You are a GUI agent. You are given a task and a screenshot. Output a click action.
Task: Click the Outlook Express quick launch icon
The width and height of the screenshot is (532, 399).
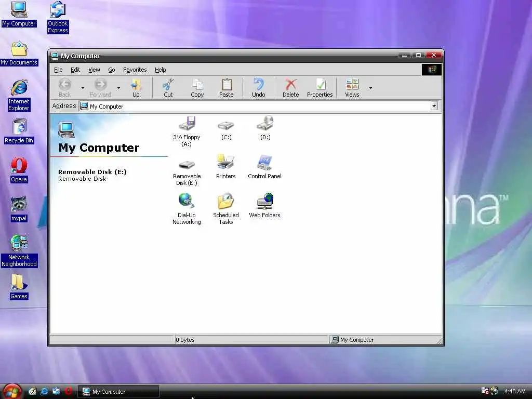[56, 391]
